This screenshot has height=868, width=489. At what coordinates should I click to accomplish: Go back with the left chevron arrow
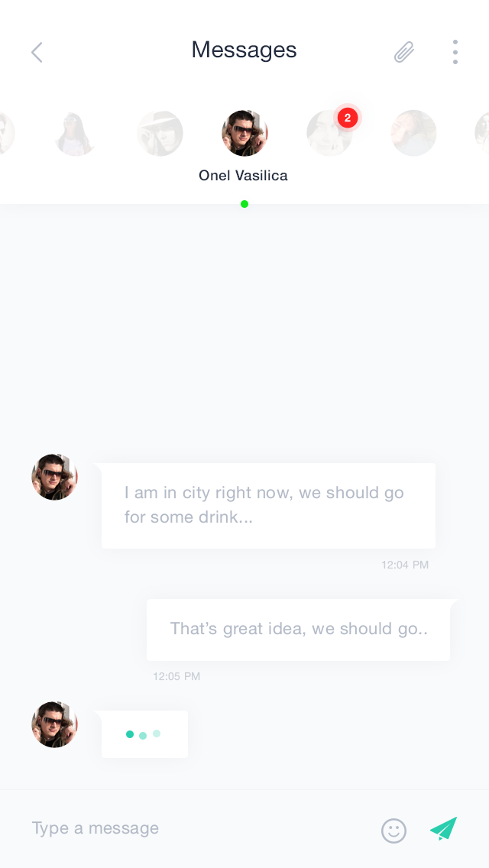point(37,53)
